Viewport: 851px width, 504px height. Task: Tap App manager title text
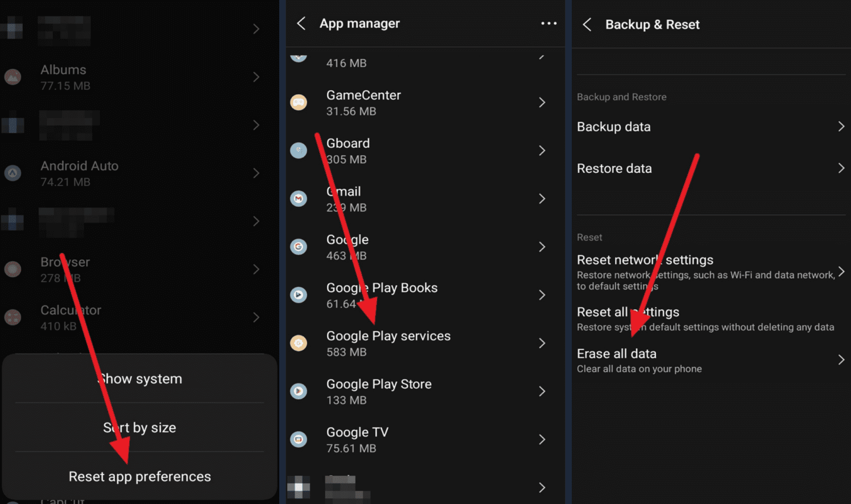(360, 23)
